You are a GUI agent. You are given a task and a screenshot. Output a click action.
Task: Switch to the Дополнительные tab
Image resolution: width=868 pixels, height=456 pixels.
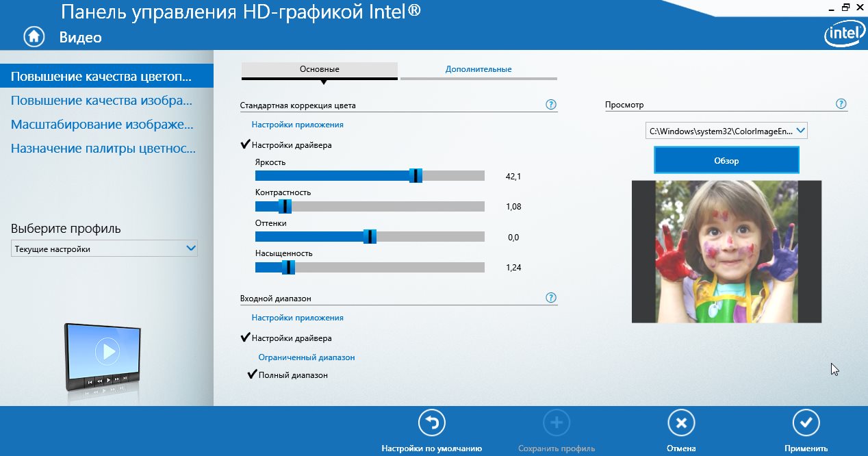(x=478, y=71)
